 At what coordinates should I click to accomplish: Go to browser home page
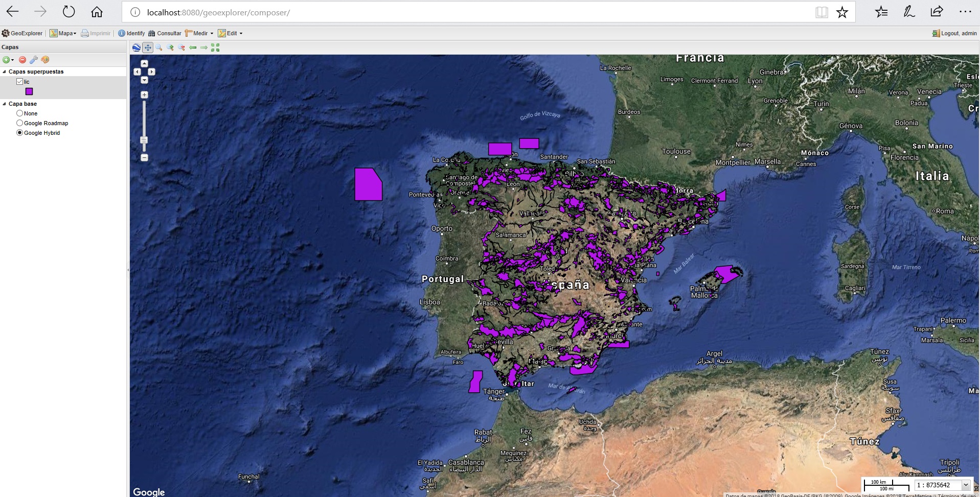point(97,12)
